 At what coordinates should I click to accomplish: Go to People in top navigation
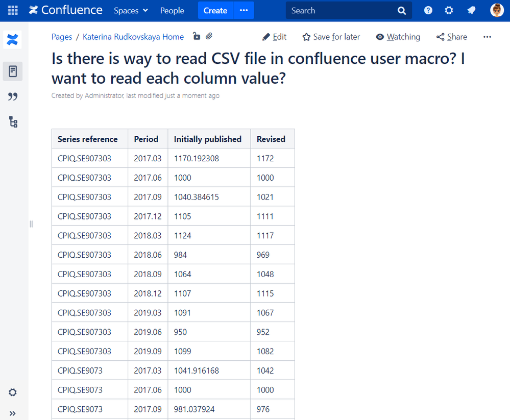172,10
